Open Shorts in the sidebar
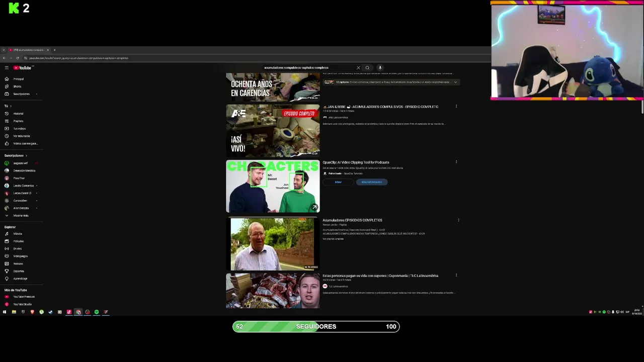Viewport: 644px width, 362px height. tap(17, 86)
